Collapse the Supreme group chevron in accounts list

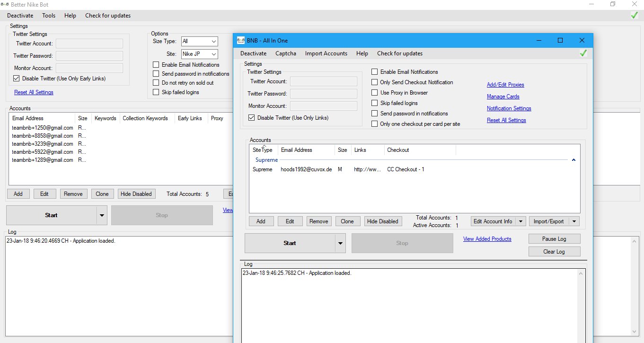[573, 160]
